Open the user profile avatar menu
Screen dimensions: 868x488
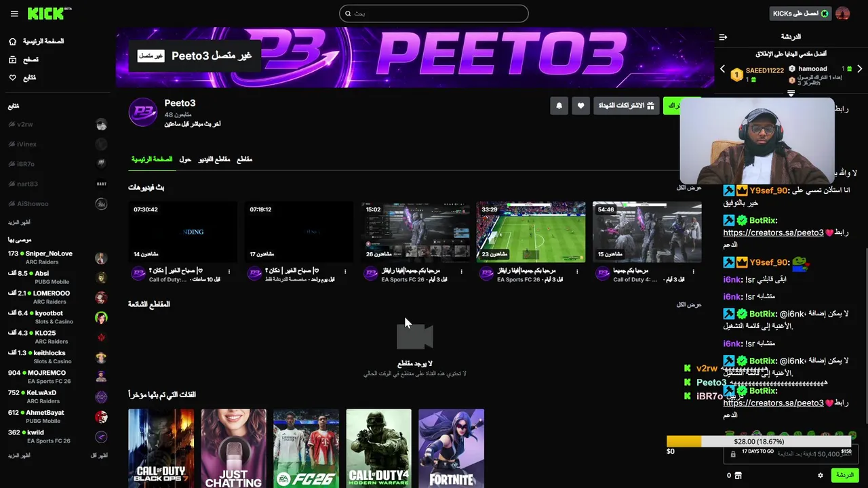[x=843, y=14]
